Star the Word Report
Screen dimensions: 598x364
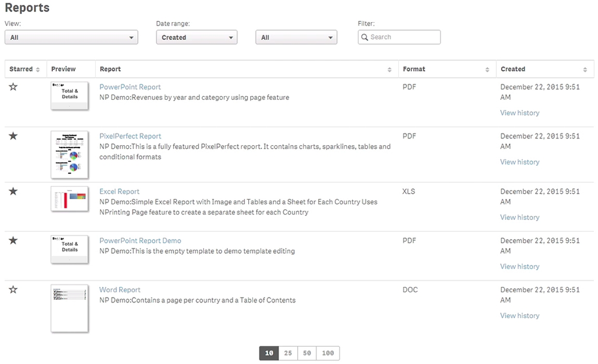(13, 289)
